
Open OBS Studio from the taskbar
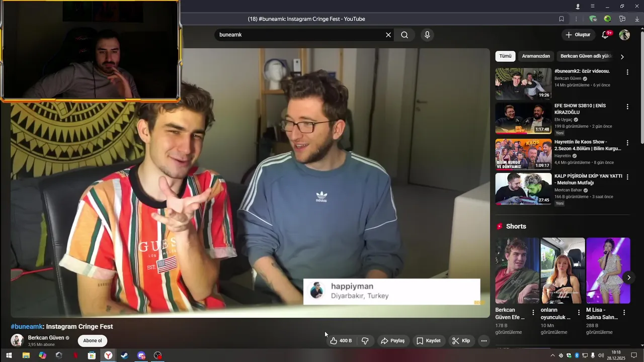(x=158, y=355)
